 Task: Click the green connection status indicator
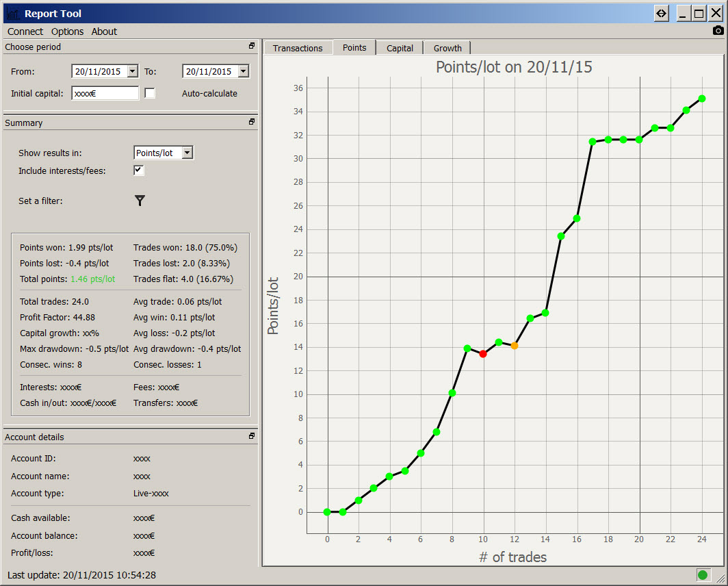click(702, 575)
